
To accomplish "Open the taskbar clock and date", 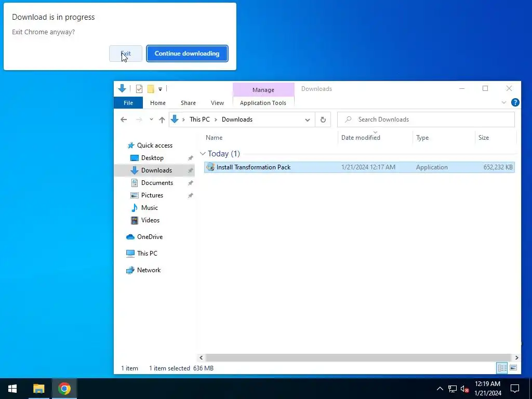I will pyautogui.click(x=487, y=389).
